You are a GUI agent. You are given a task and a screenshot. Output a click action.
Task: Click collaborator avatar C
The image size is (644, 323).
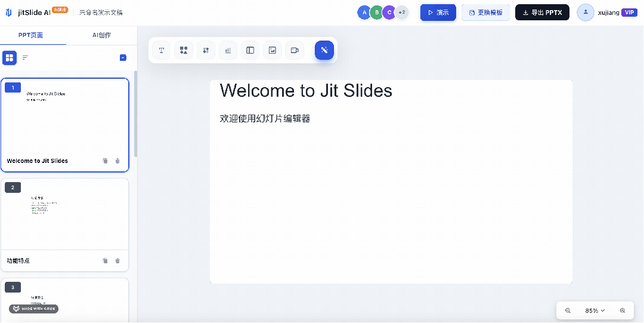389,13
